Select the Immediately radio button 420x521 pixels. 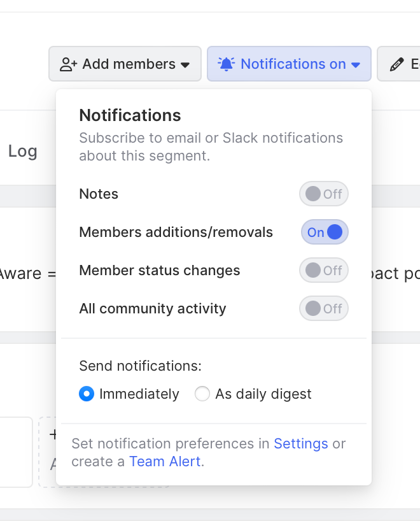pos(87,394)
